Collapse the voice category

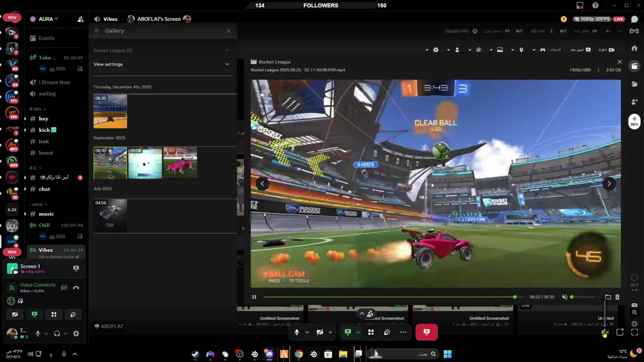(38, 204)
